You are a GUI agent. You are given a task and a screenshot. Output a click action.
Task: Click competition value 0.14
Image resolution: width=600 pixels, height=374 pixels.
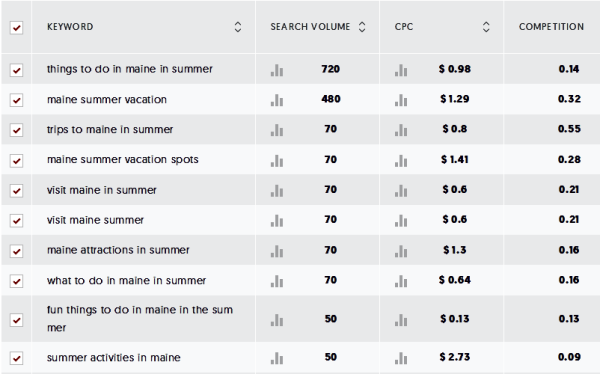tap(569, 69)
